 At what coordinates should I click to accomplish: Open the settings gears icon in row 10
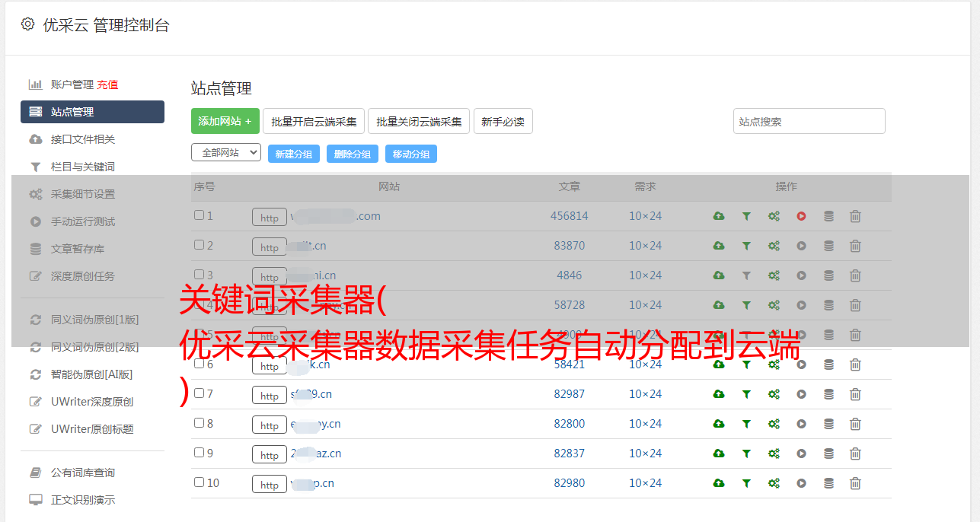774,483
